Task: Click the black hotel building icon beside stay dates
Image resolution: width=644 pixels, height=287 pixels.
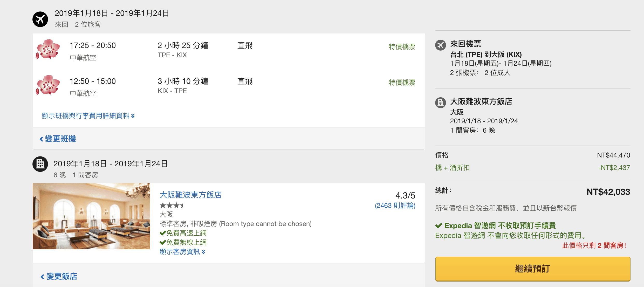Action: click(x=40, y=164)
